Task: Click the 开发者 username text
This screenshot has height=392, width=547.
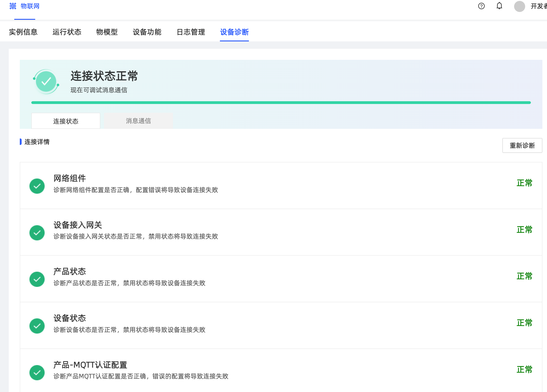Action: (x=538, y=6)
